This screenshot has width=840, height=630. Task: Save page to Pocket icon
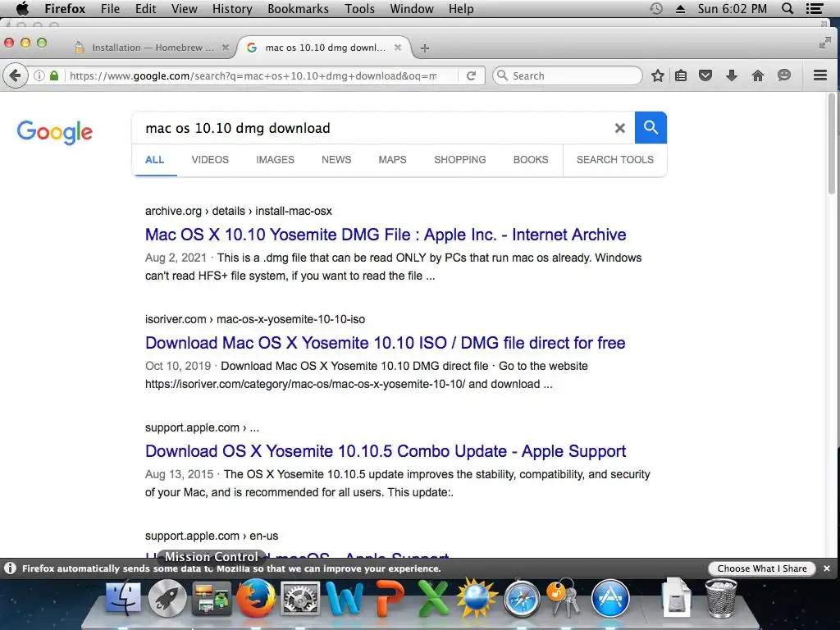click(x=705, y=75)
